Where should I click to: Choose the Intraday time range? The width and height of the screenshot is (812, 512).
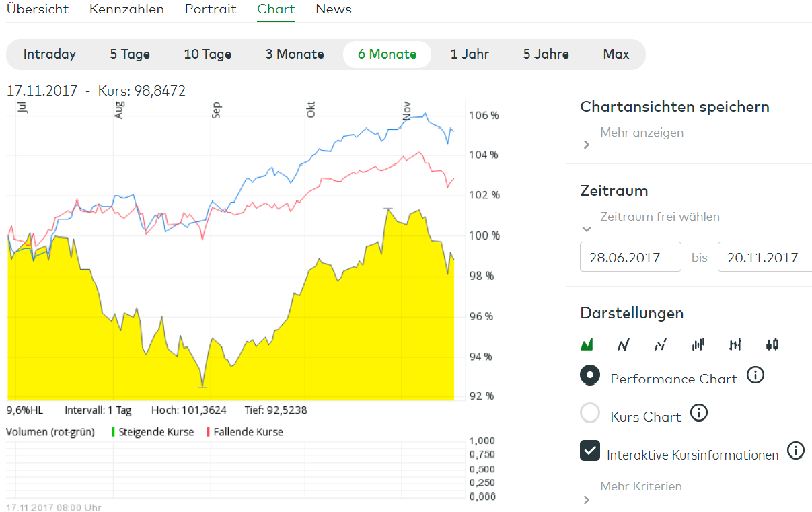point(50,54)
